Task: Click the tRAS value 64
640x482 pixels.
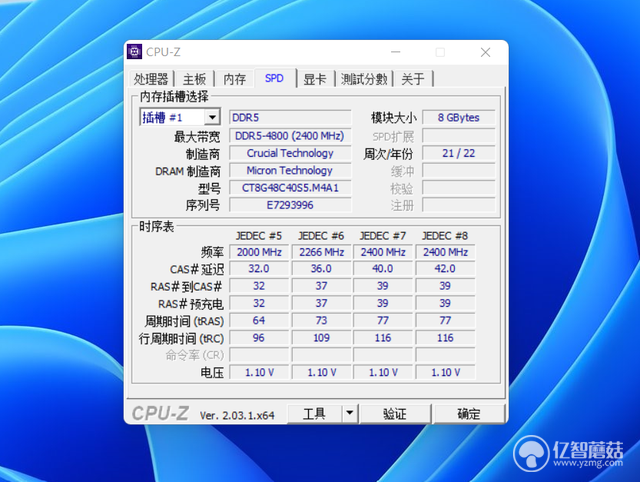Action: coord(259,320)
